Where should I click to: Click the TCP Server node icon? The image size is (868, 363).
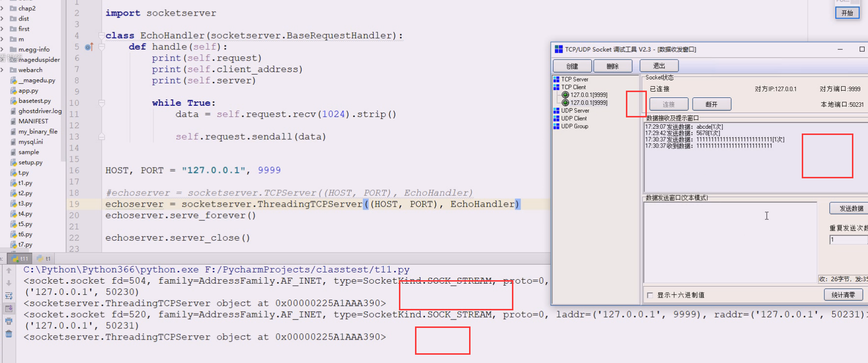556,79
